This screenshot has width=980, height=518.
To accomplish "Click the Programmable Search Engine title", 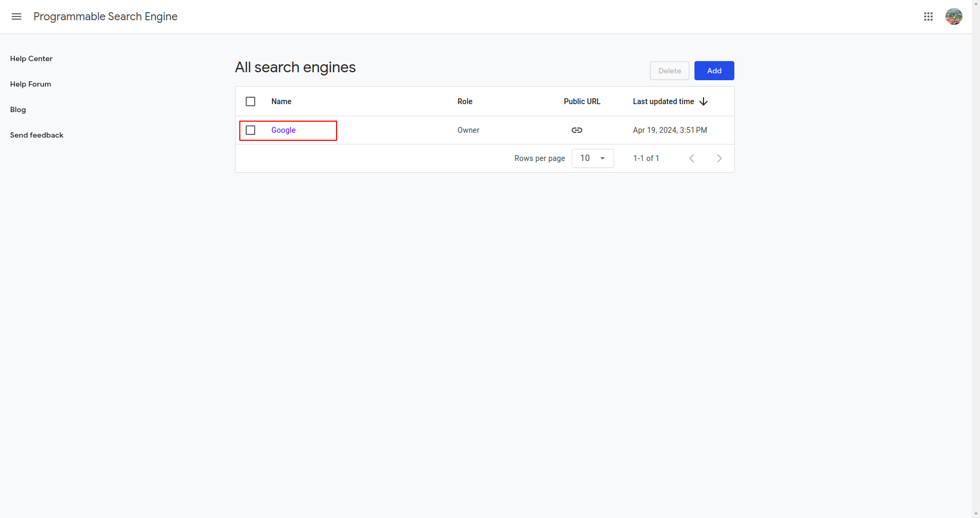I will pyautogui.click(x=105, y=16).
